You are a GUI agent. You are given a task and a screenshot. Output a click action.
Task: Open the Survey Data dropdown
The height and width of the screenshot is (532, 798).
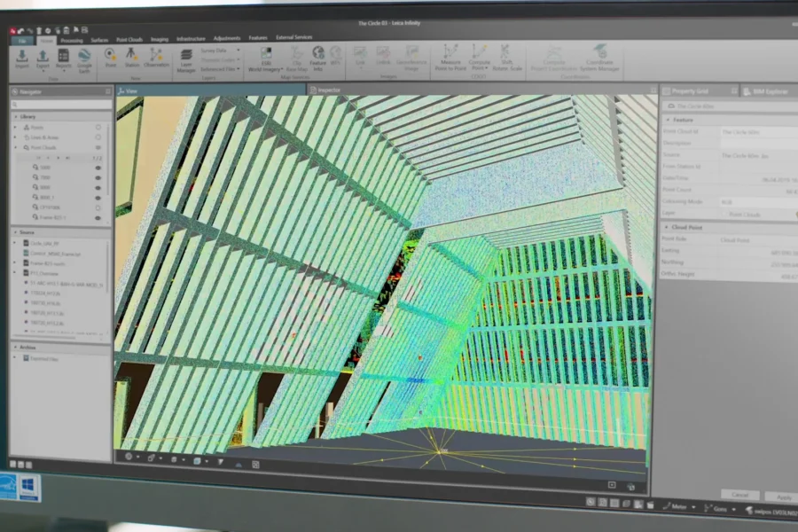point(220,51)
